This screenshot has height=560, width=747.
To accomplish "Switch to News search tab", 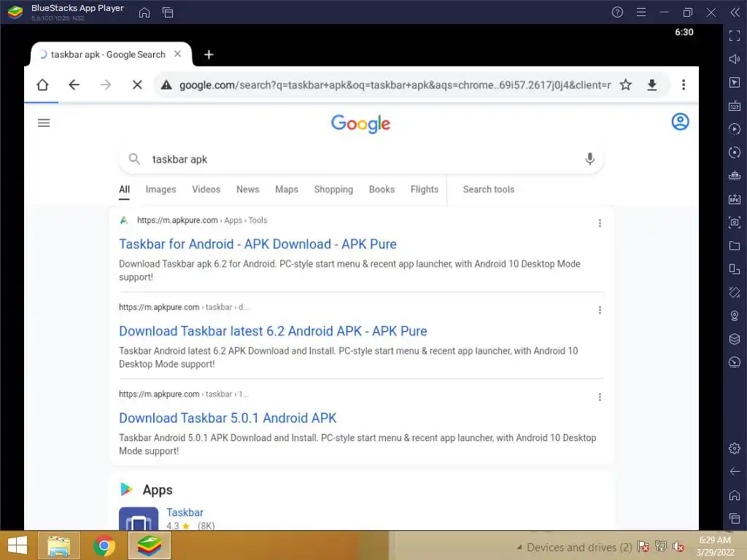I will tap(248, 189).
